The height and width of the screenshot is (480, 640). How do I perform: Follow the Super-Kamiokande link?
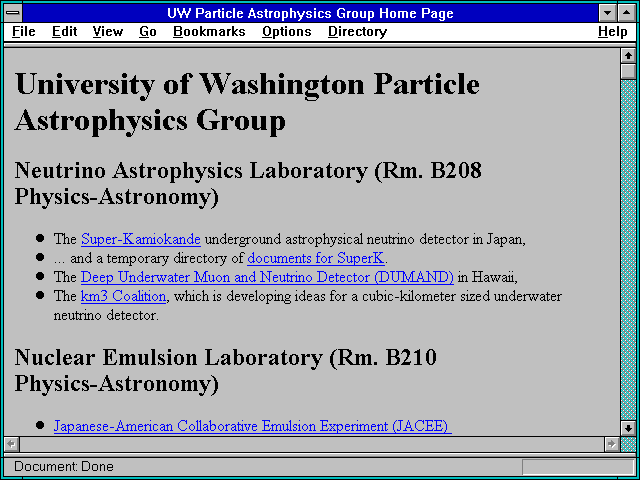point(141,239)
